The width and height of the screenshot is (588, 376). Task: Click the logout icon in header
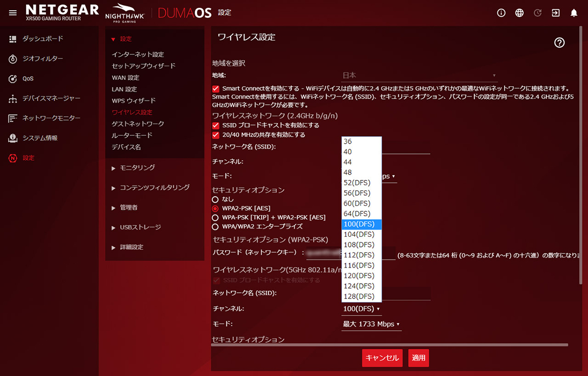click(x=556, y=13)
